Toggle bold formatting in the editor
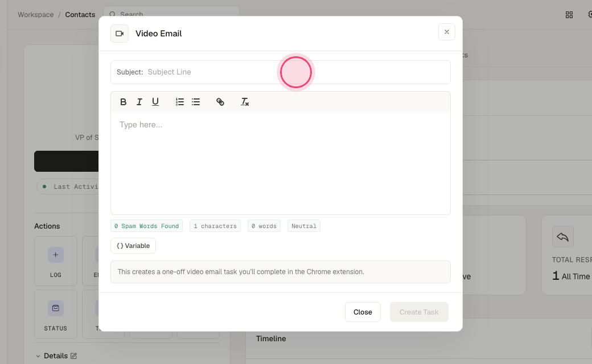This screenshot has width=592, height=364. click(123, 102)
